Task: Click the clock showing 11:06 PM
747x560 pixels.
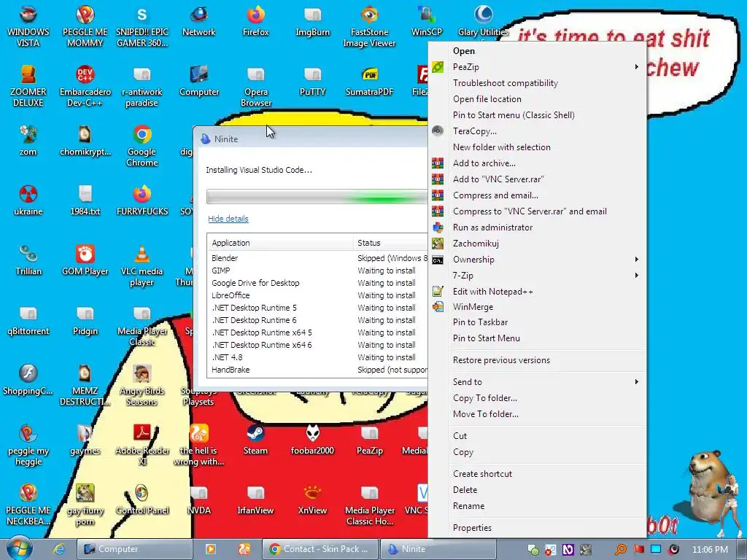Action: point(710,549)
